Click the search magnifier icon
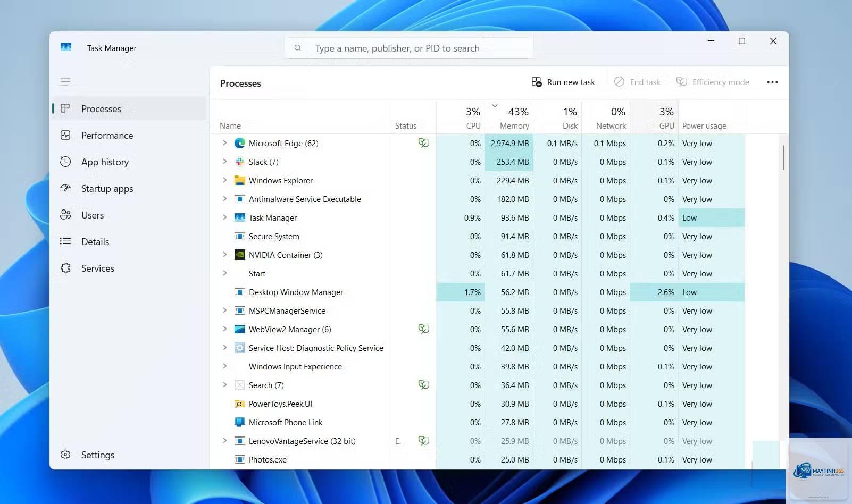This screenshot has height=504, width=852. [298, 48]
